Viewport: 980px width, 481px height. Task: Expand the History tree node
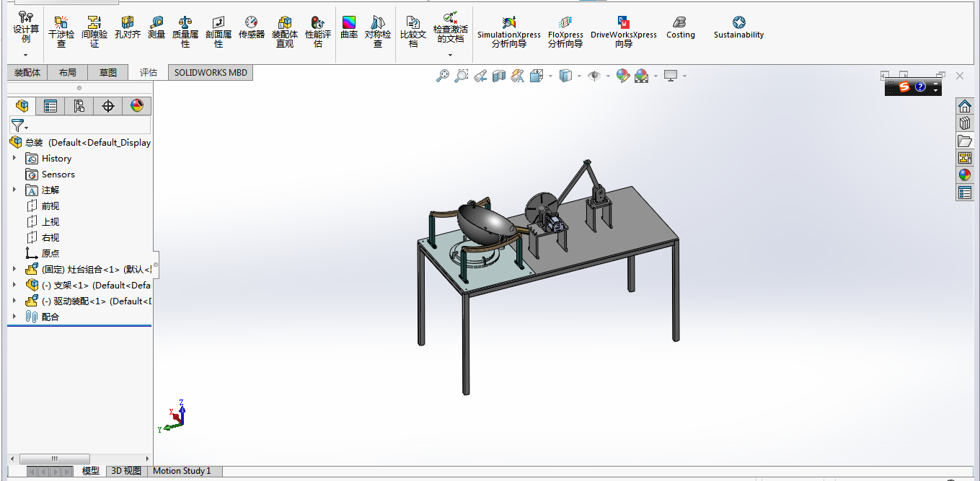(14, 158)
